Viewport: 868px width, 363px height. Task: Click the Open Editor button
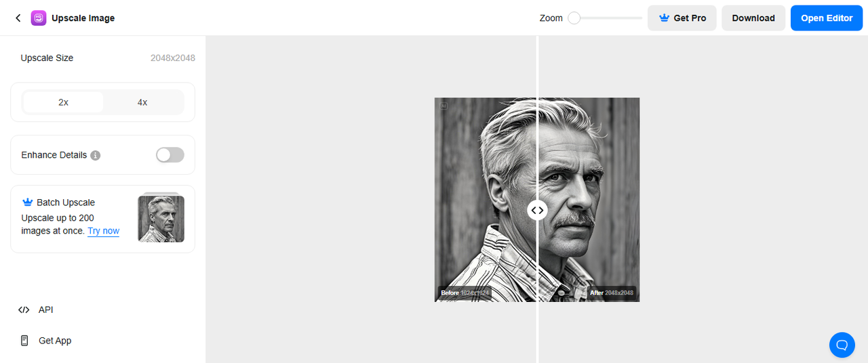pos(827,18)
